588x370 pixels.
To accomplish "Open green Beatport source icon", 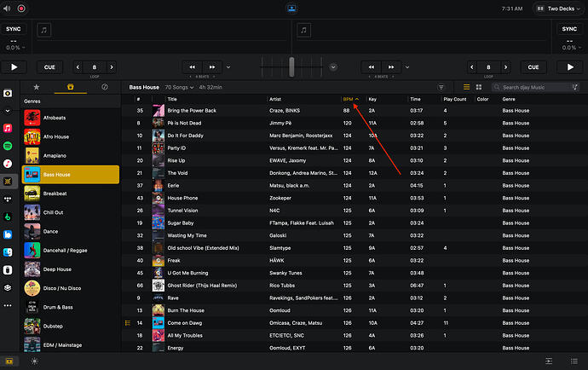I will point(8,217).
